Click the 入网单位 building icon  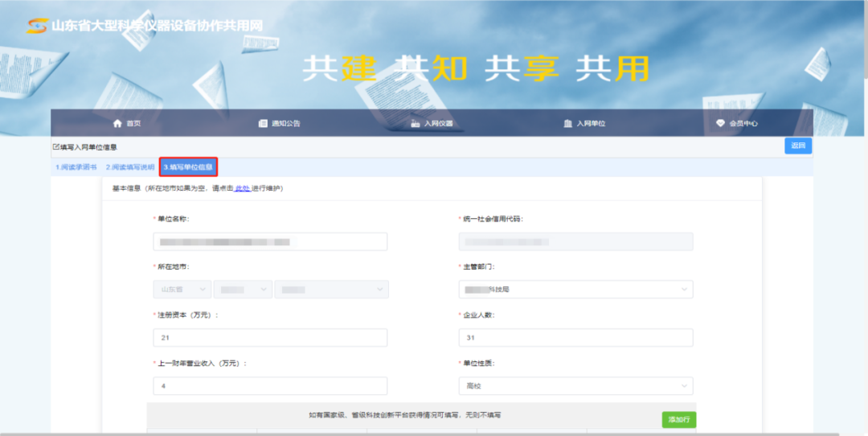click(568, 123)
